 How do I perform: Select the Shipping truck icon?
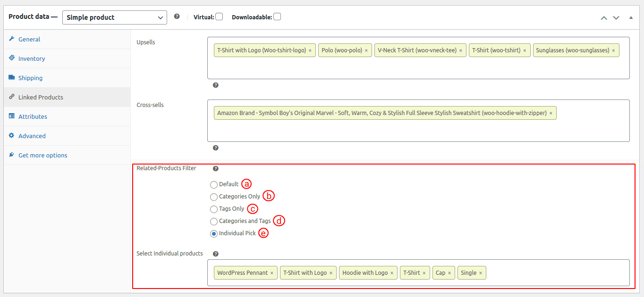click(11, 78)
